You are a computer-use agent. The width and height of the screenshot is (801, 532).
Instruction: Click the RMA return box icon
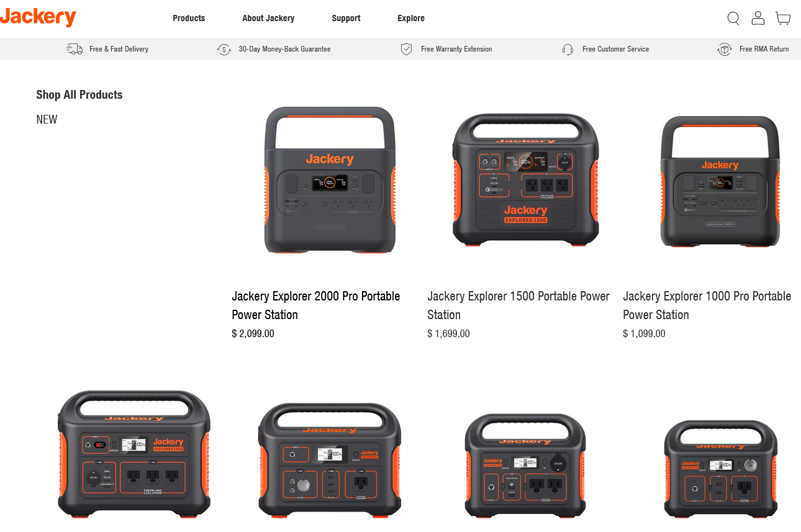[x=725, y=49]
